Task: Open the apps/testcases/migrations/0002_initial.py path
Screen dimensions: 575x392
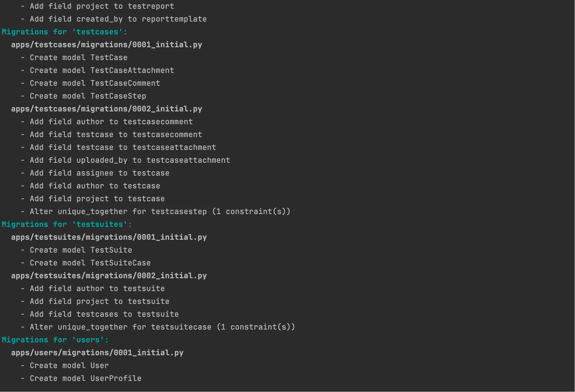Action: pos(106,109)
